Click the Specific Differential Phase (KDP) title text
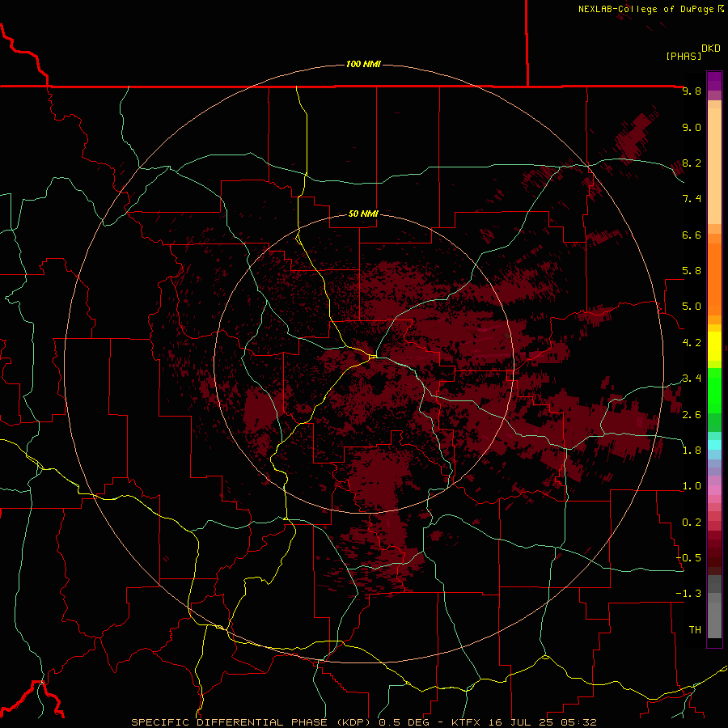728x728 pixels. (252, 722)
